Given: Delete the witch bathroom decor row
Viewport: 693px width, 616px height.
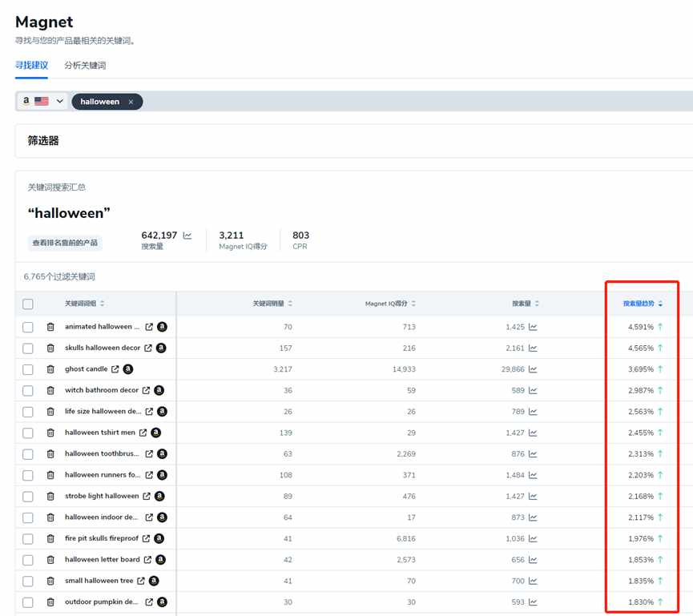Looking at the screenshot, I should click(50, 390).
